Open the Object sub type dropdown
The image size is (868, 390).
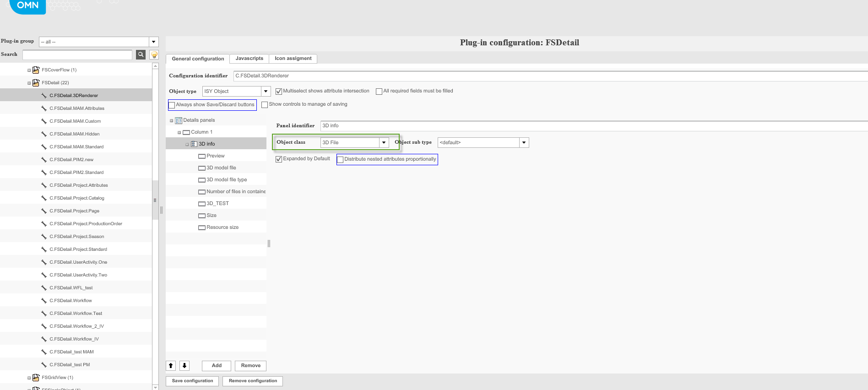(524, 142)
